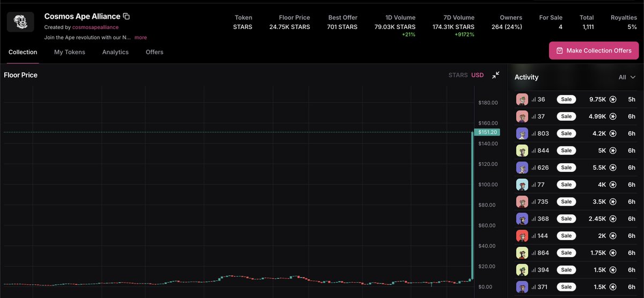
Task: Click rarity rank icon beside 803
Action: pyautogui.click(x=534, y=133)
